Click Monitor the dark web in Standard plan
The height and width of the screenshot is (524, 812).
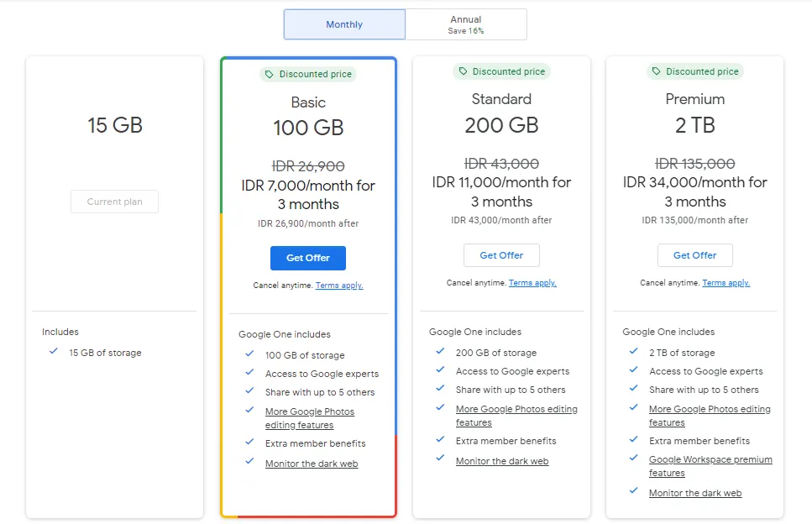click(502, 461)
